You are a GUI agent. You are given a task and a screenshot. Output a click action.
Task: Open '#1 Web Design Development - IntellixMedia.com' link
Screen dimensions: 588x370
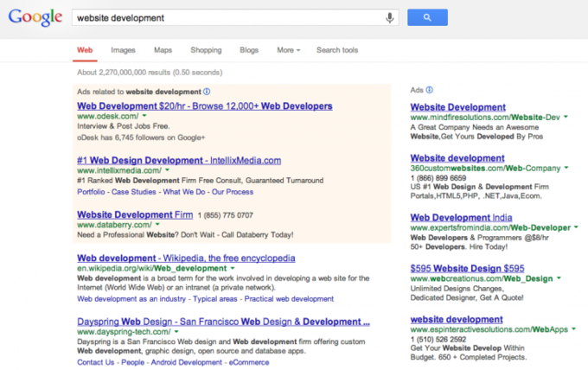(x=179, y=161)
